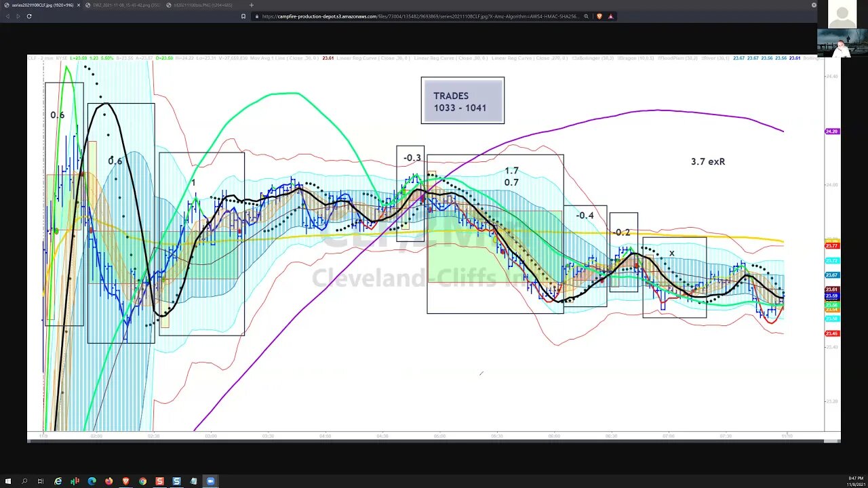
Task: Launch Microsoft Edge from taskbar
Action: point(92,481)
